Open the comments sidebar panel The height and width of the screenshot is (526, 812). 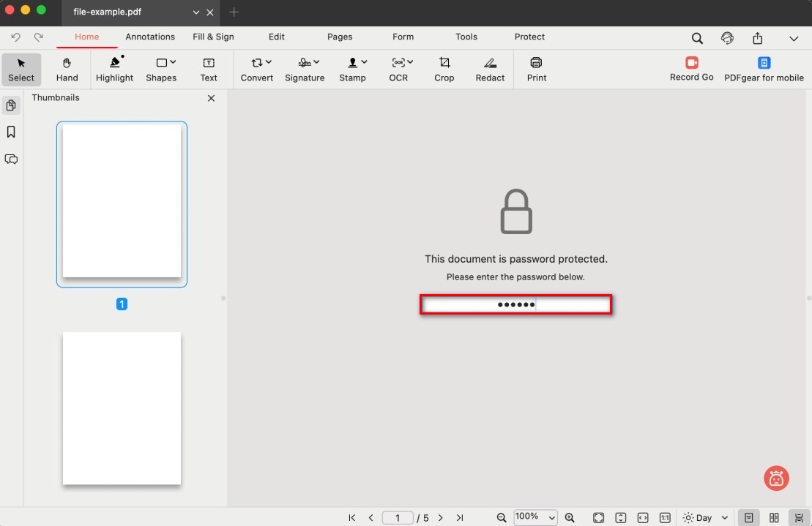11,159
